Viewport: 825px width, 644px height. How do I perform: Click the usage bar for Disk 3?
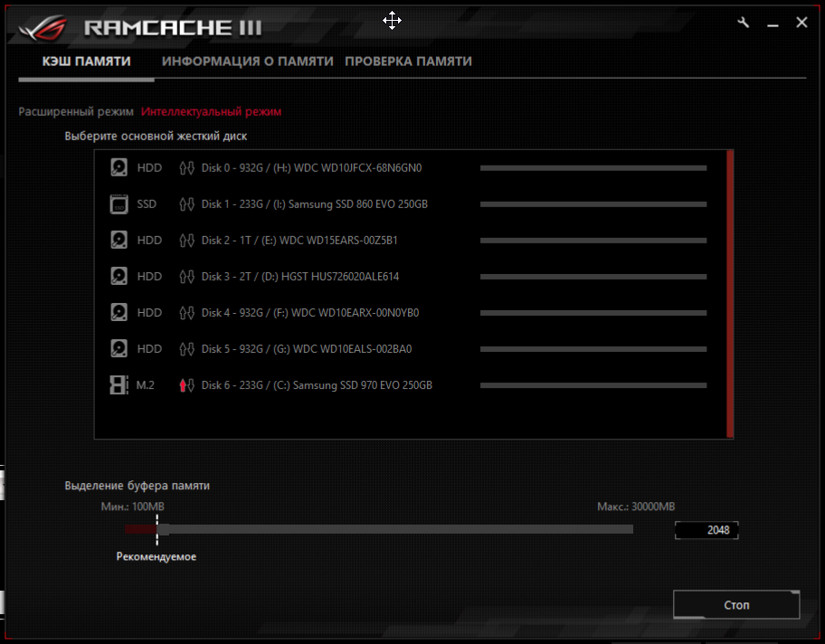tap(593, 277)
